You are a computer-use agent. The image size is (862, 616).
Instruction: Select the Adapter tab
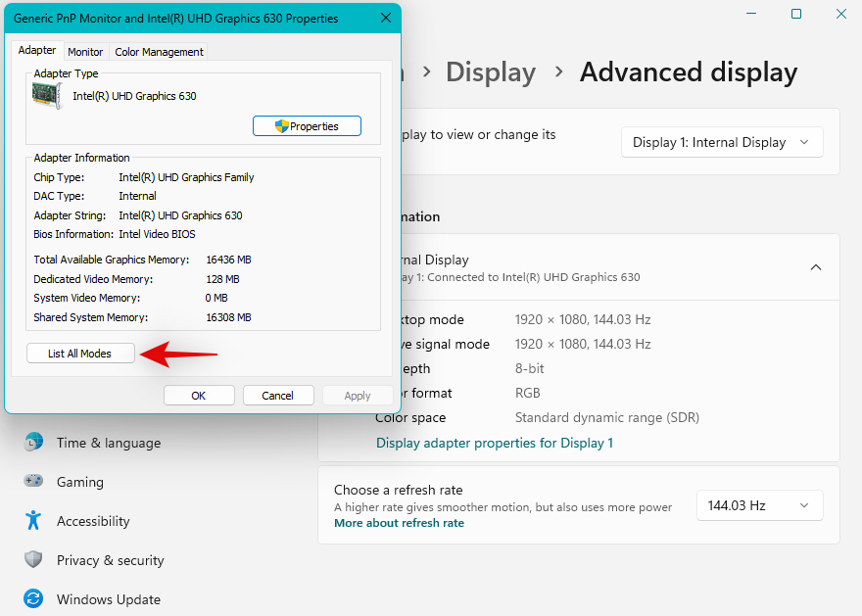point(37,50)
